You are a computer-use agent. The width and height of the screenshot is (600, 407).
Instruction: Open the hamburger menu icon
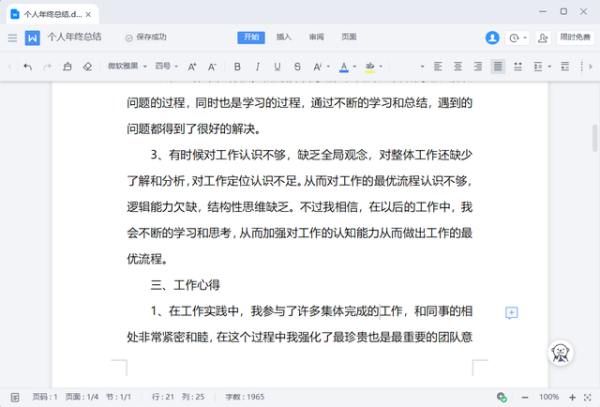coord(12,38)
